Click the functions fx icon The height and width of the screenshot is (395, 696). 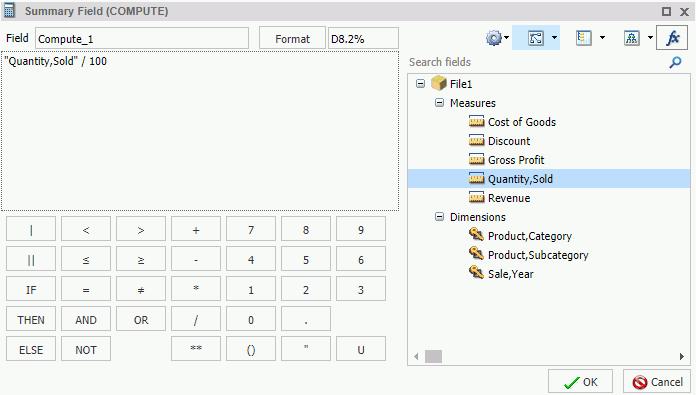(x=672, y=38)
